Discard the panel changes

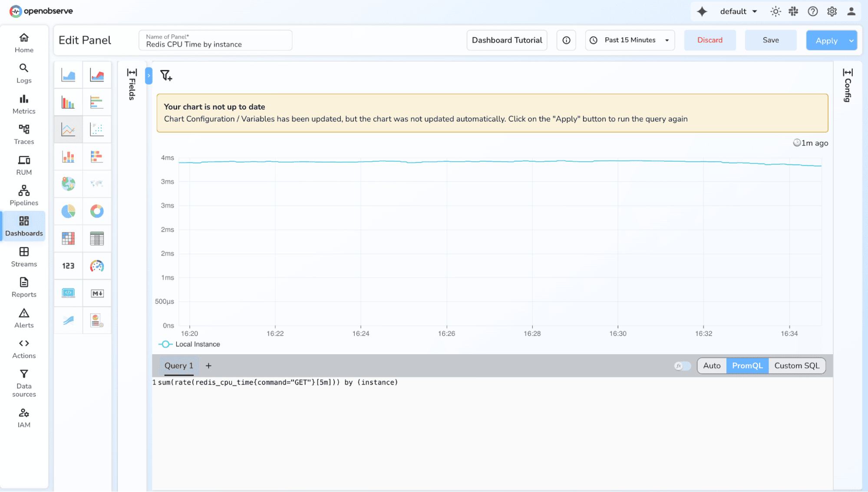[x=710, y=40]
